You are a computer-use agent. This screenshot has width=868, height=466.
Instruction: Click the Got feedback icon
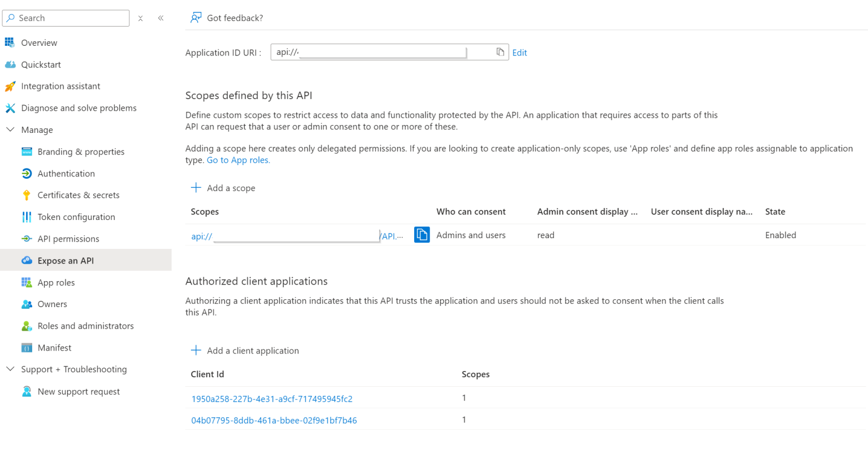[196, 18]
